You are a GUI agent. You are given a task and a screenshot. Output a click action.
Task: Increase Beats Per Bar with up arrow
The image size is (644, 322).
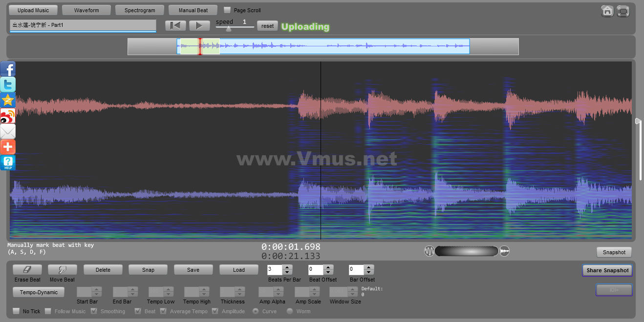click(287, 267)
